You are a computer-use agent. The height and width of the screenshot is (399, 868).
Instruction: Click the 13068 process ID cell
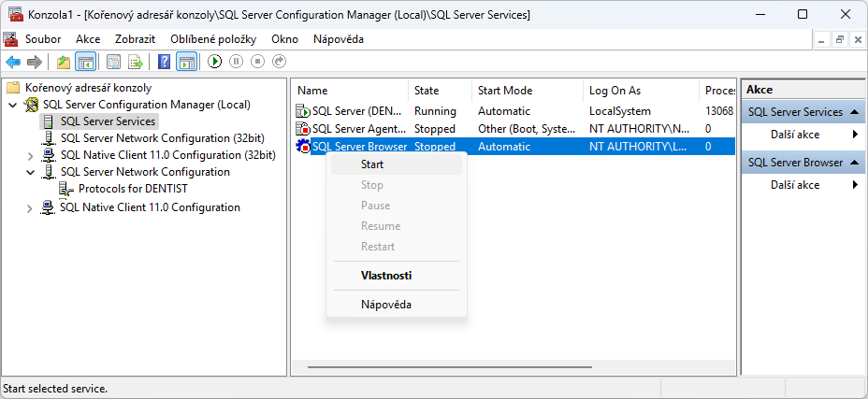point(719,111)
